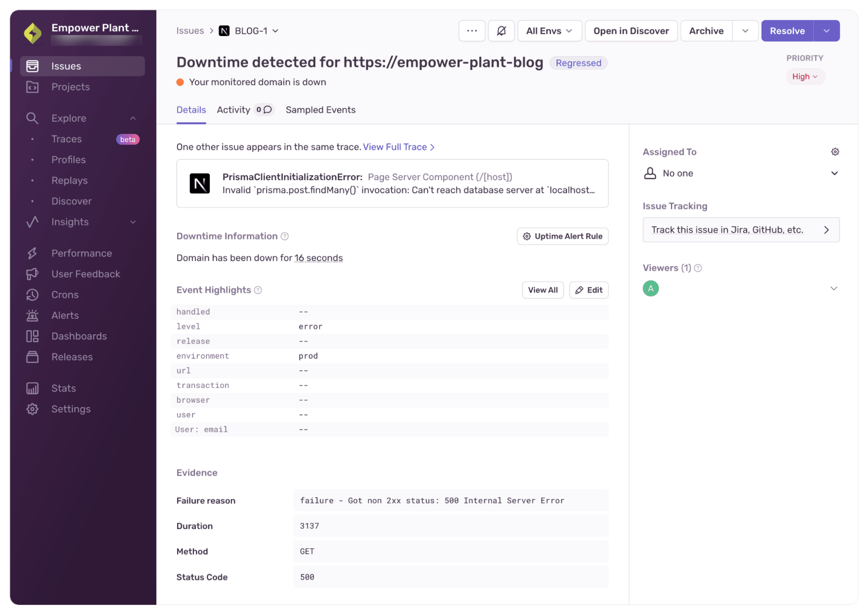This screenshot has height=615, width=868.
Task: Click the Crons clock icon
Action: pyautogui.click(x=32, y=295)
